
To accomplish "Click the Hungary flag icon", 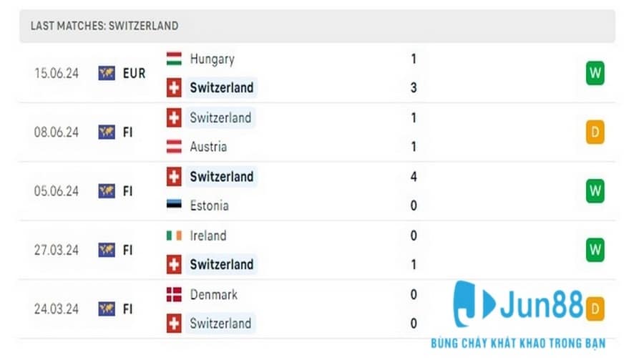I will (x=174, y=59).
